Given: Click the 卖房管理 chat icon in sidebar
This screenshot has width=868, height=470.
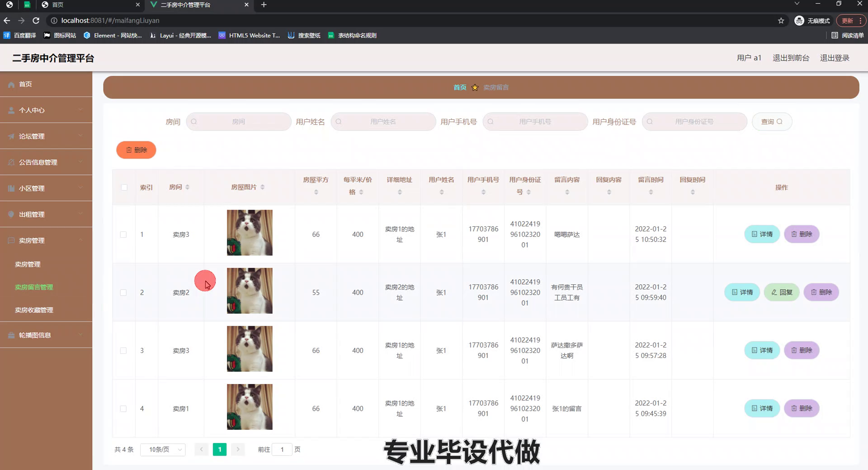Looking at the screenshot, I should tap(11, 241).
